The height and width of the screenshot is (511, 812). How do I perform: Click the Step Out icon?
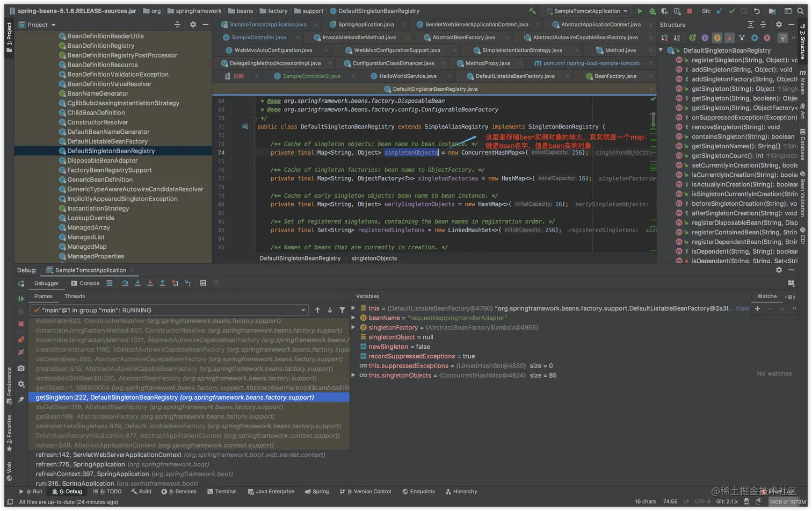tap(162, 283)
